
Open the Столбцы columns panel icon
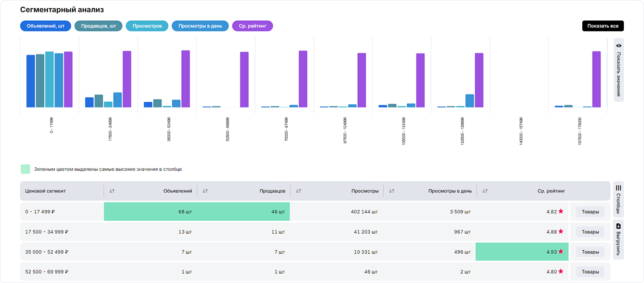pyautogui.click(x=619, y=188)
